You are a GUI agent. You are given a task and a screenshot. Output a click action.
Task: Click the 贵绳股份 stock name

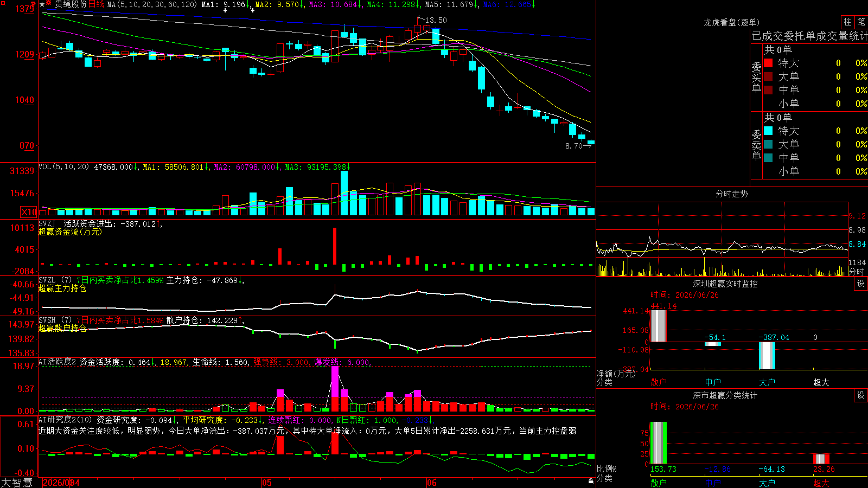click(71, 4)
